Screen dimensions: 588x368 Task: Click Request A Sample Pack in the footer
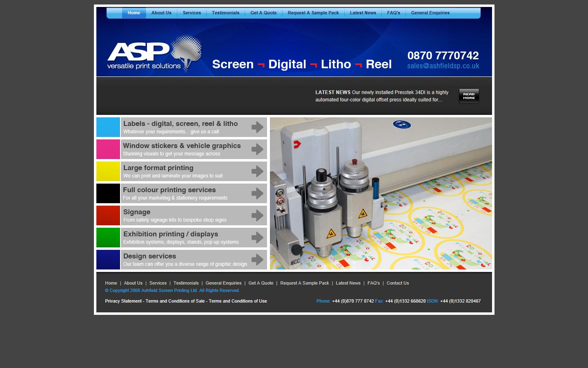pyautogui.click(x=305, y=283)
